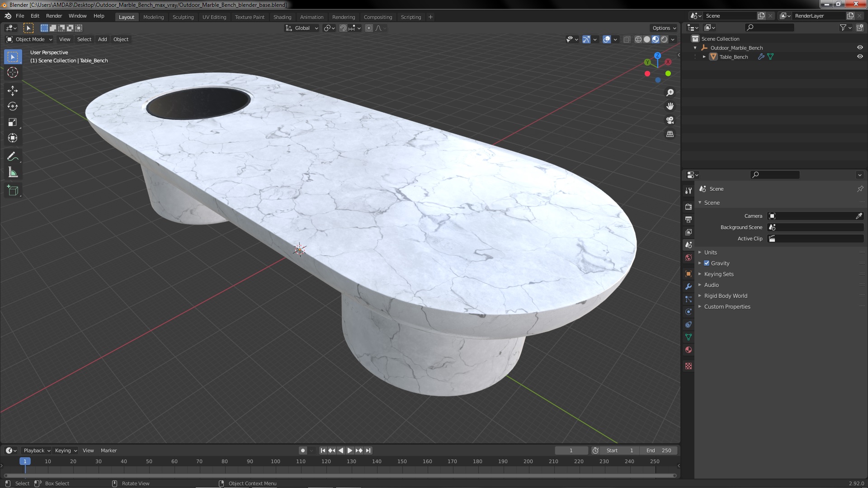Expand the Units panel
Viewport: 868px width, 488px height.
710,252
